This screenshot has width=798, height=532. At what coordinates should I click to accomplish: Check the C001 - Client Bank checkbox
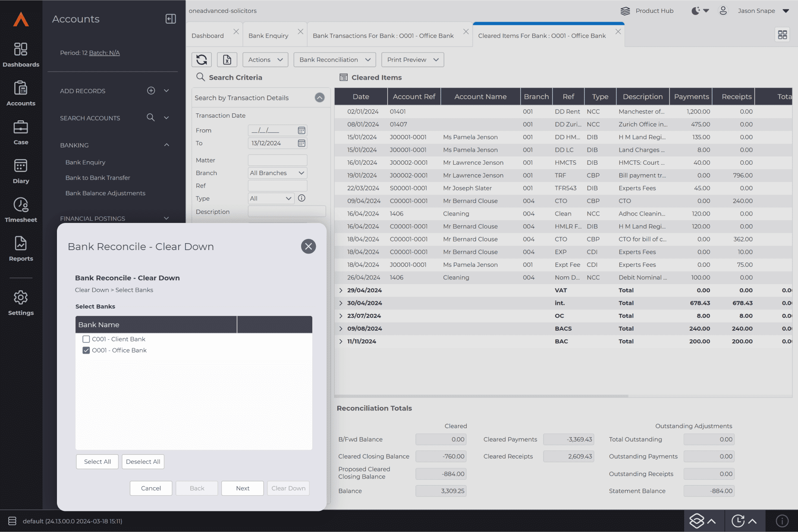[86, 339]
